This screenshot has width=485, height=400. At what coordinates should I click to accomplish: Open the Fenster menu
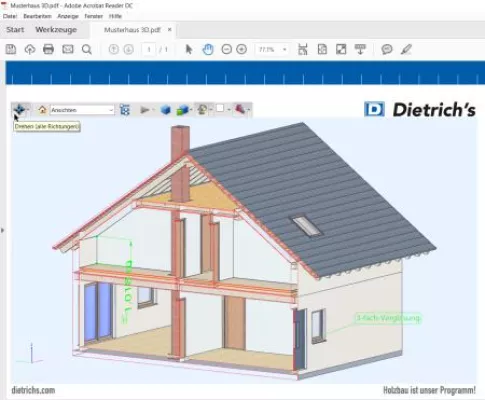coord(94,16)
